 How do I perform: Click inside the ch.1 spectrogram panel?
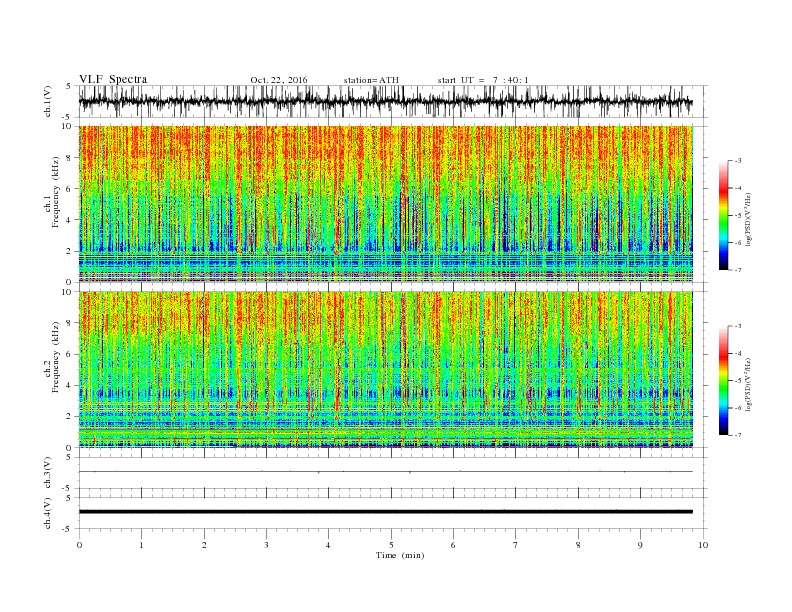(x=385, y=204)
